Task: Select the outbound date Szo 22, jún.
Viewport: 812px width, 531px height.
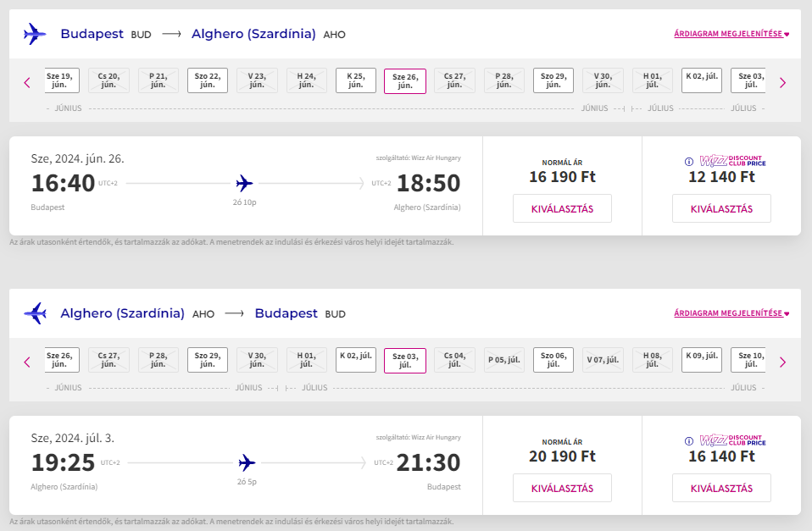Action: coord(208,80)
